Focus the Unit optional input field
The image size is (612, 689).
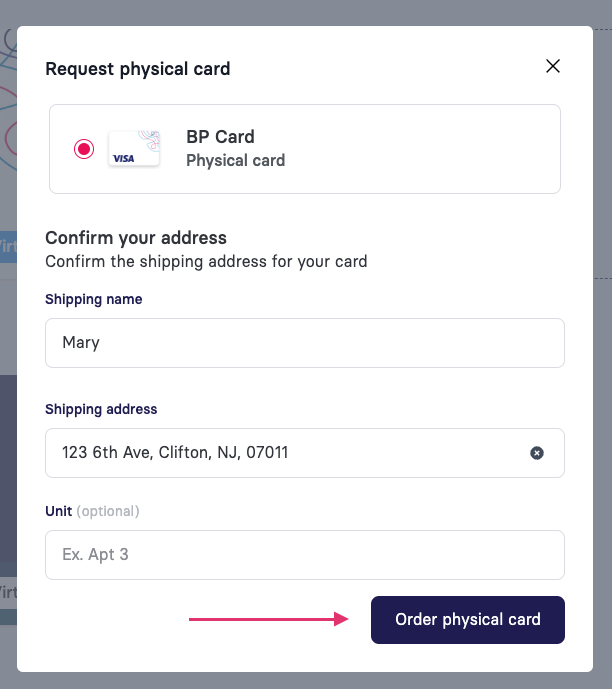pos(305,555)
